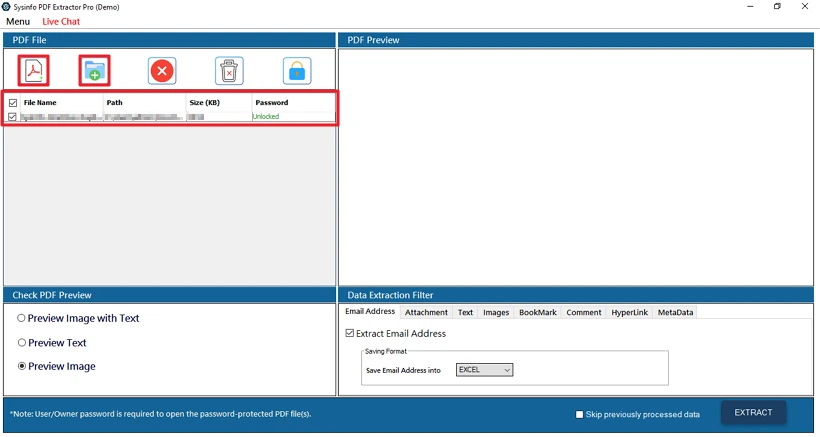Click the Remove all trash icon

point(229,71)
